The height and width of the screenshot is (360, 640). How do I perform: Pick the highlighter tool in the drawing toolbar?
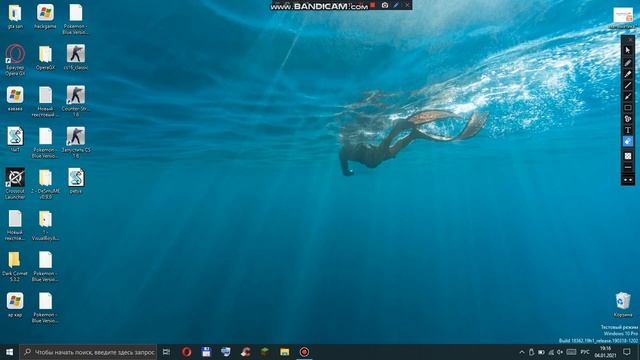[x=628, y=74]
